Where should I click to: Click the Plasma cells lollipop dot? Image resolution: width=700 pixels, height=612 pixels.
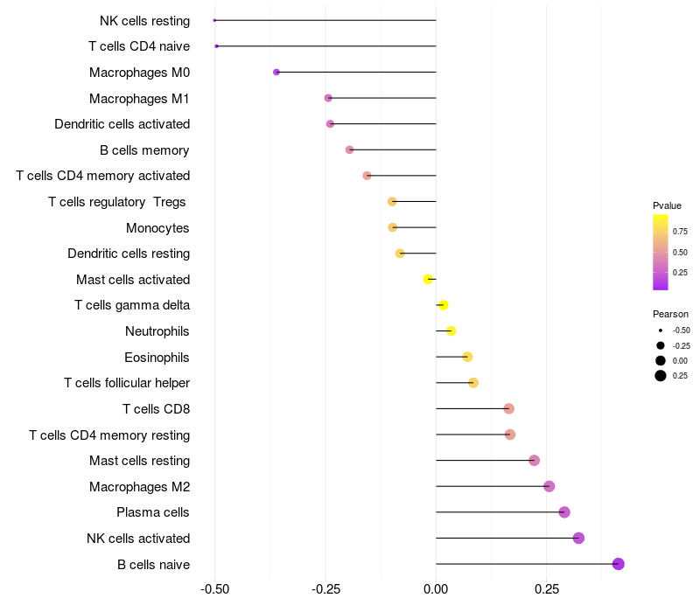click(564, 512)
